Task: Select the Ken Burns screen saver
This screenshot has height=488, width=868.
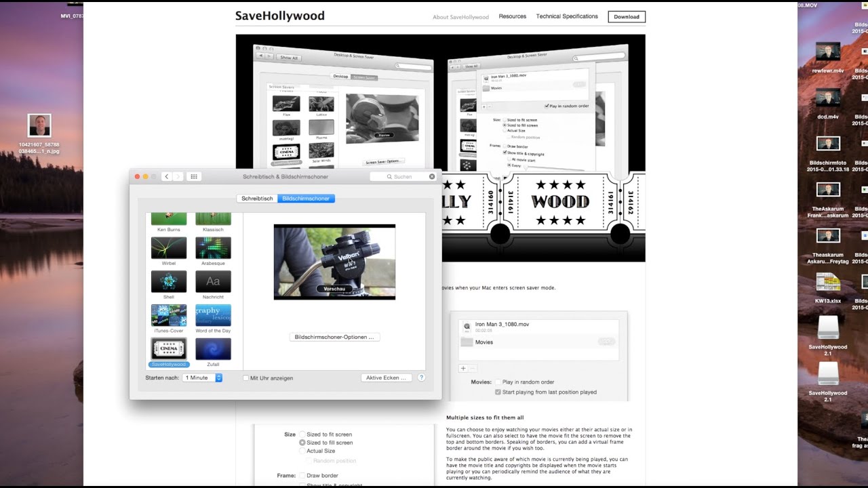Action: click(169, 222)
